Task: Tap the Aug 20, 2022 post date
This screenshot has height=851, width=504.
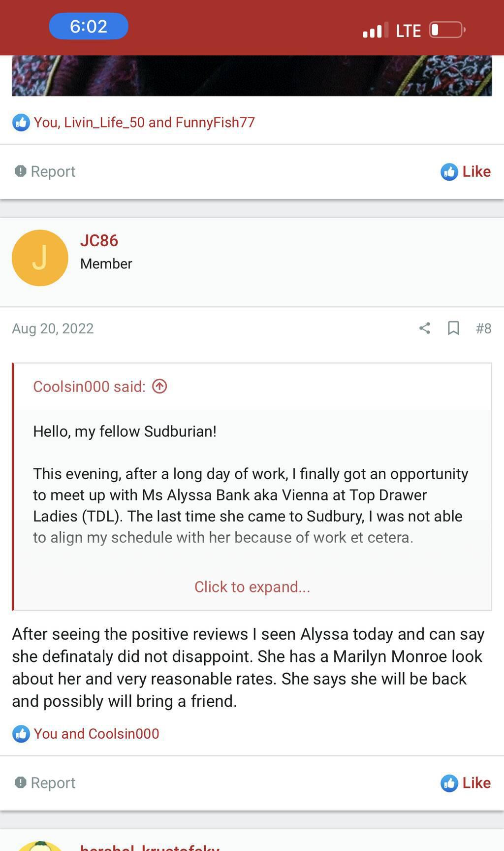Action: [x=53, y=328]
